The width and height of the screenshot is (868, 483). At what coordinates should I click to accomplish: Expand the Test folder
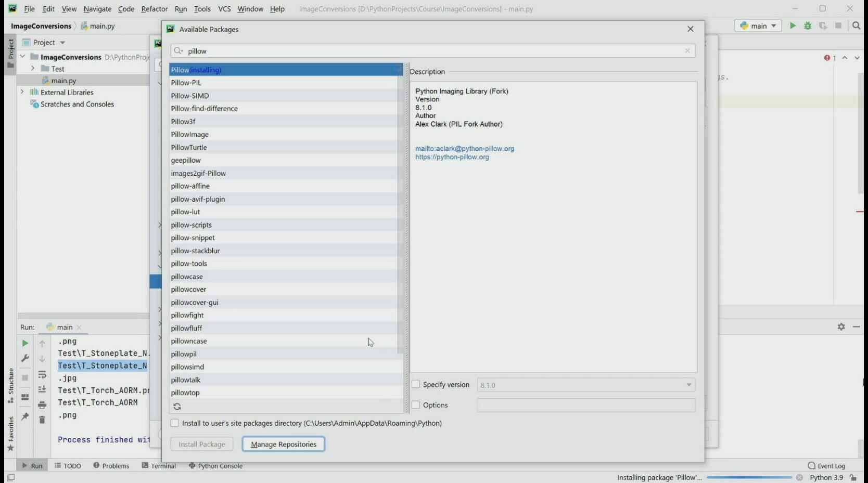[x=33, y=68]
